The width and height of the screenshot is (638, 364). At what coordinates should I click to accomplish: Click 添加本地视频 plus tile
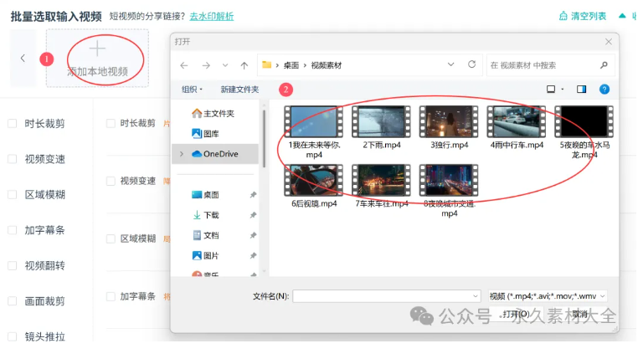coord(97,59)
